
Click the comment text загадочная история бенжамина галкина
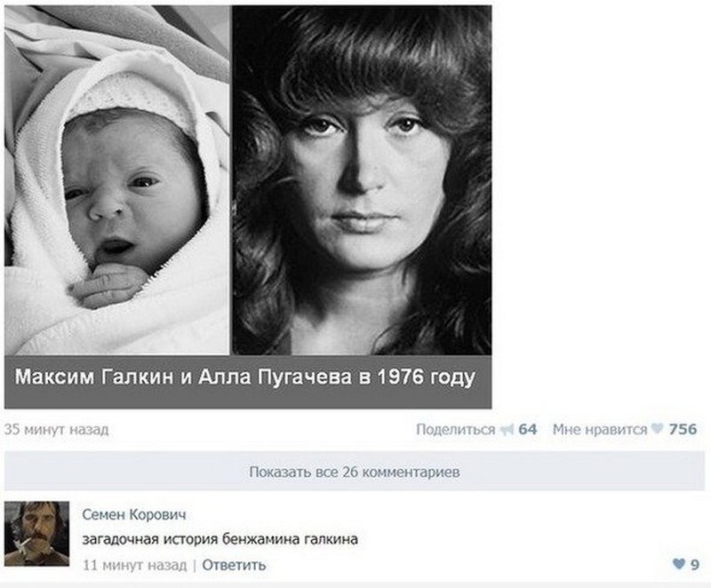tap(220, 539)
